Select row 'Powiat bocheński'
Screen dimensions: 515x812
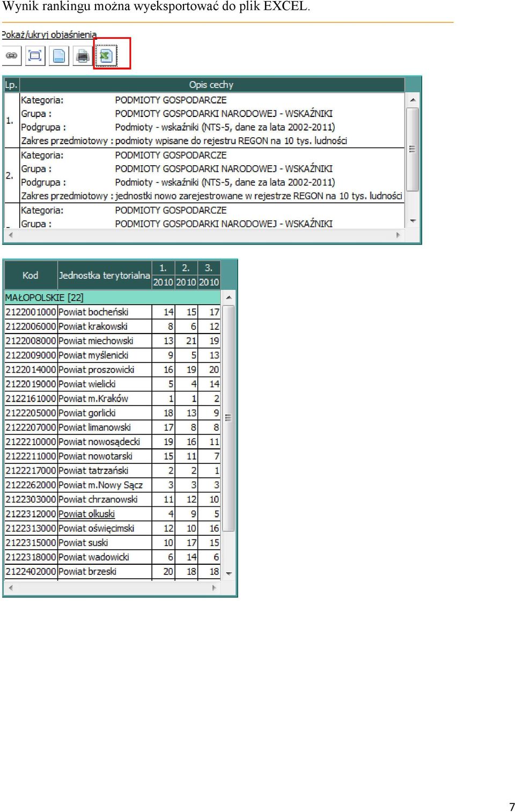pos(113,312)
